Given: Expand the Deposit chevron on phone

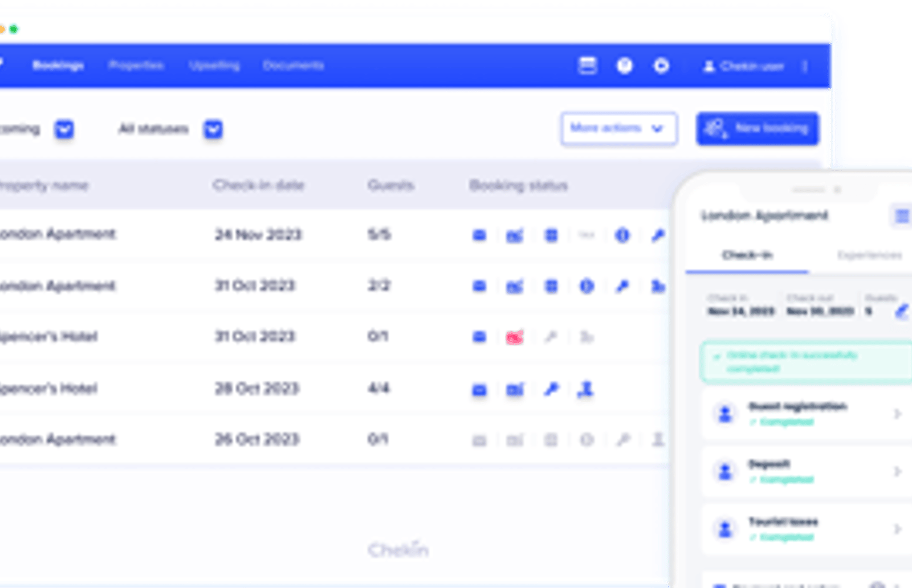Looking at the screenshot, I should click(897, 472).
